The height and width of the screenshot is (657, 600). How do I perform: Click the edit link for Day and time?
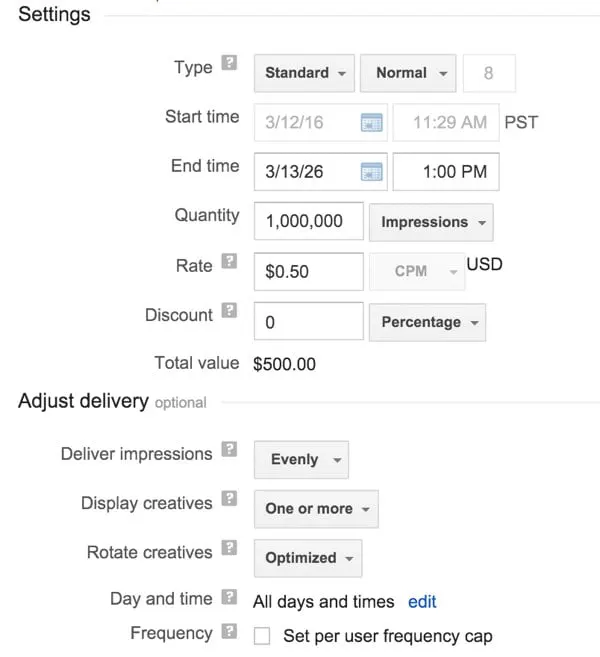click(x=422, y=601)
